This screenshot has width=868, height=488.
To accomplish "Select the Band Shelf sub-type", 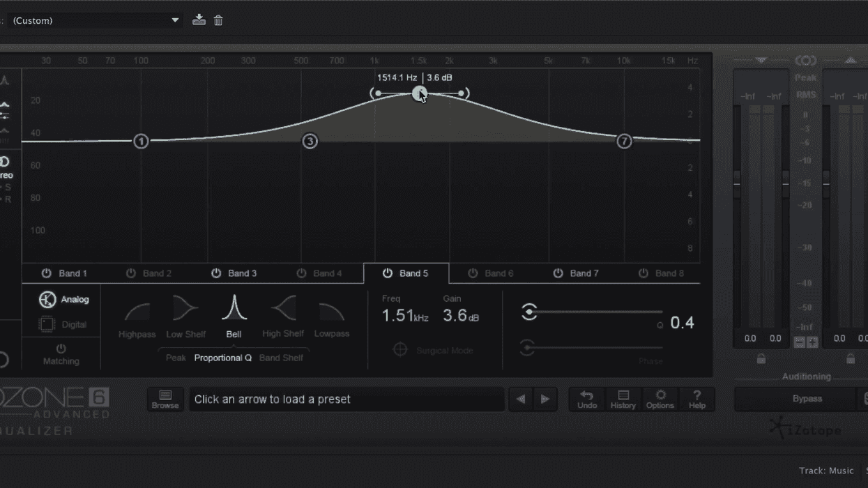I will (x=281, y=358).
